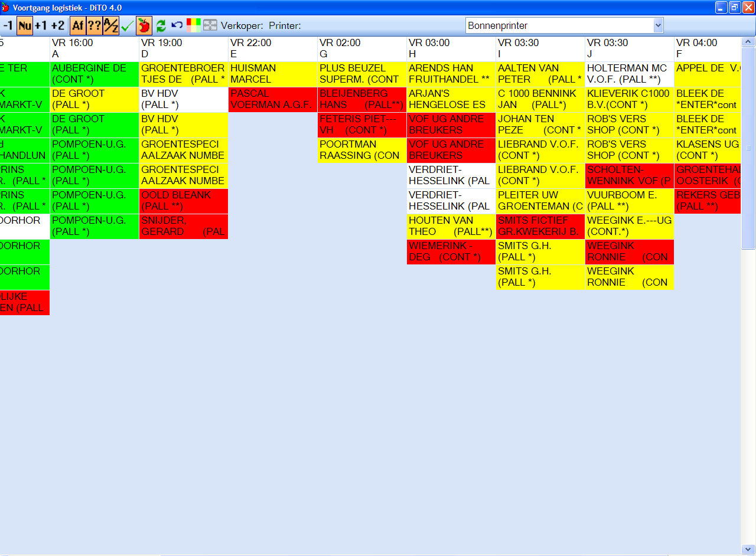
Task: Select the C 1000 BENNINK JAN cell
Action: click(x=540, y=99)
